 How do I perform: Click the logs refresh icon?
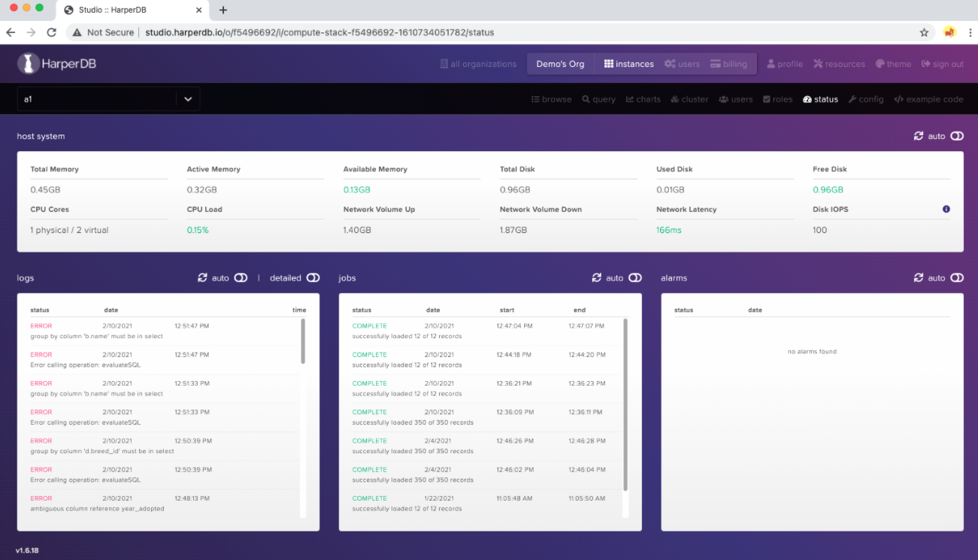[202, 278]
